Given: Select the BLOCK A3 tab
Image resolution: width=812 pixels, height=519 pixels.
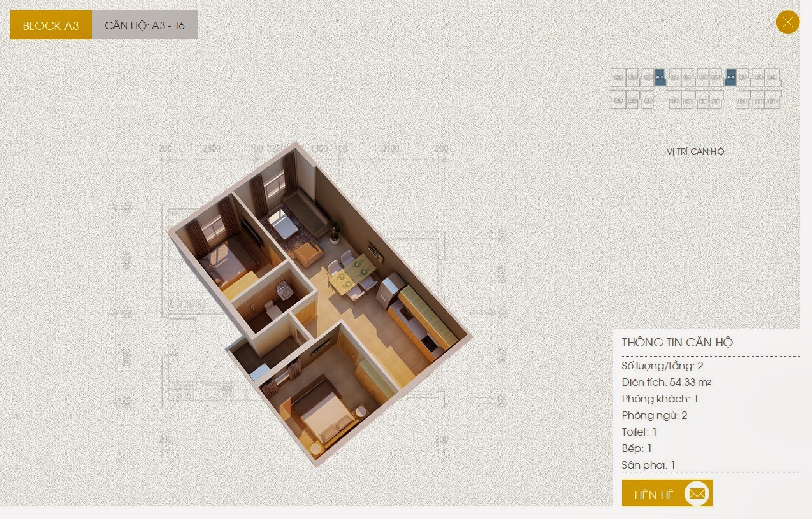Looking at the screenshot, I should (51, 25).
